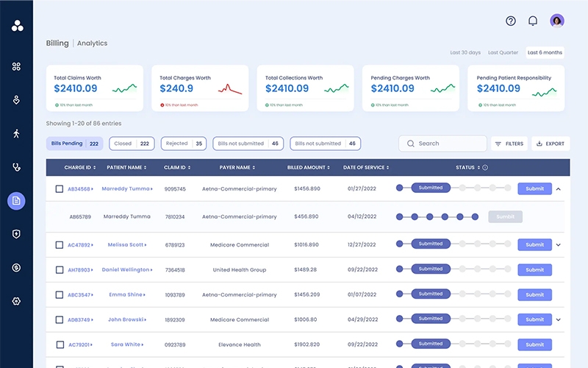Screen dimensions: 588x368
Task: Tick the checkbox for Emma Shine row
Action: pyautogui.click(x=60, y=295)
